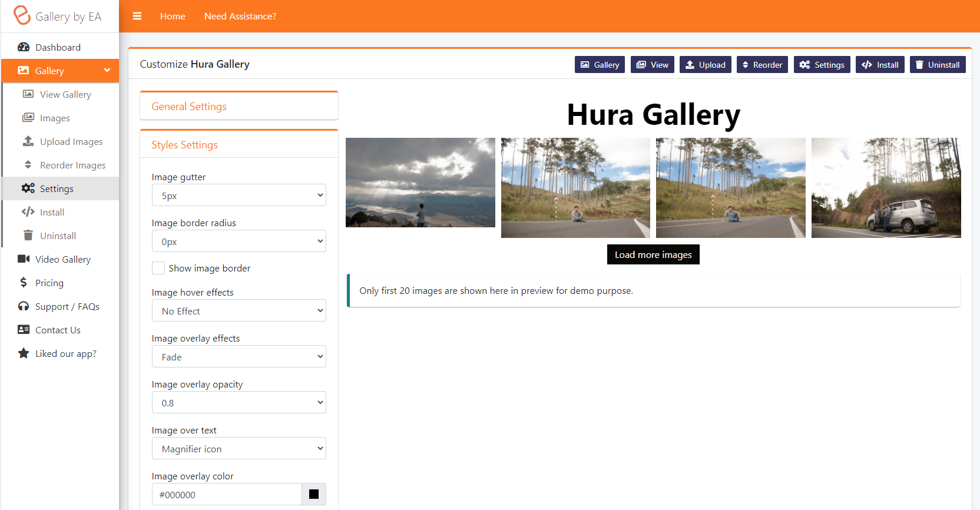Open the Image over text dropdown

point(239,448)
